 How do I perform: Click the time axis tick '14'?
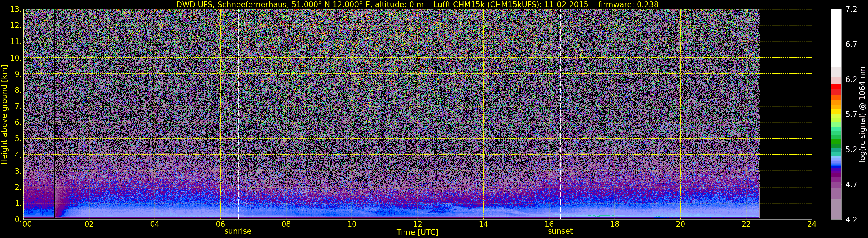483,224
